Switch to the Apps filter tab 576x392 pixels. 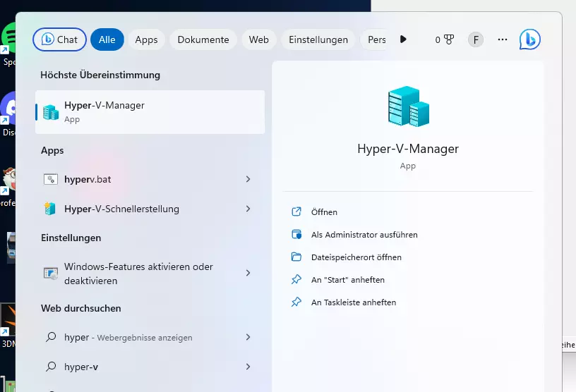146,40
